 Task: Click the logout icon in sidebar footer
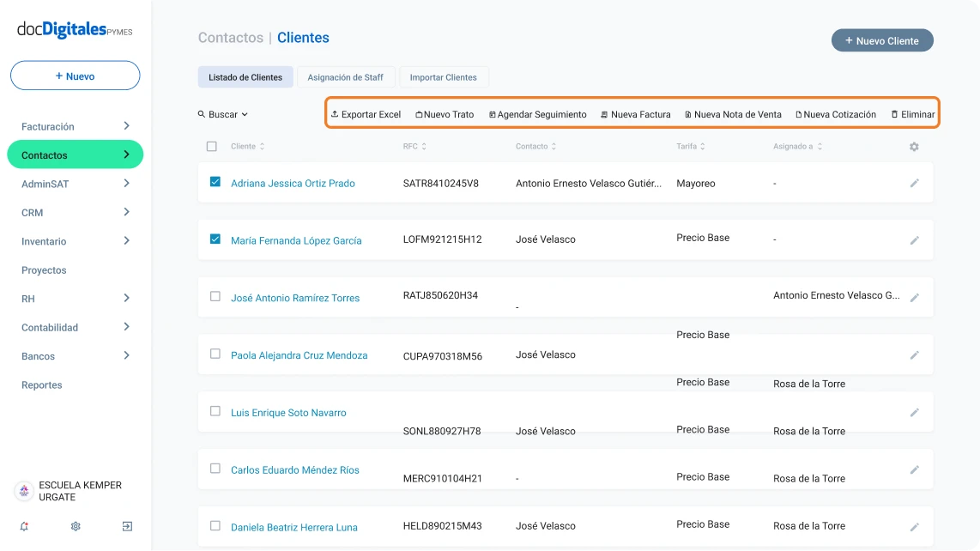pos(127,527)
